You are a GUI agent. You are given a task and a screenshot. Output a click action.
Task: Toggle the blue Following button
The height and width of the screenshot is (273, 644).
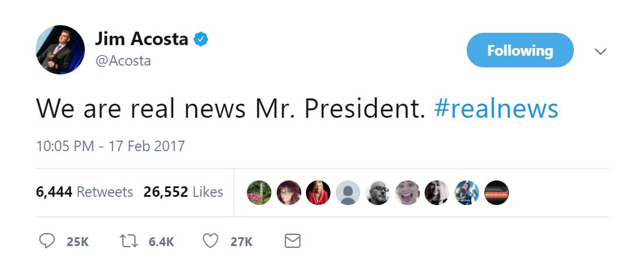pyautogui.click(x=519, y=50)
